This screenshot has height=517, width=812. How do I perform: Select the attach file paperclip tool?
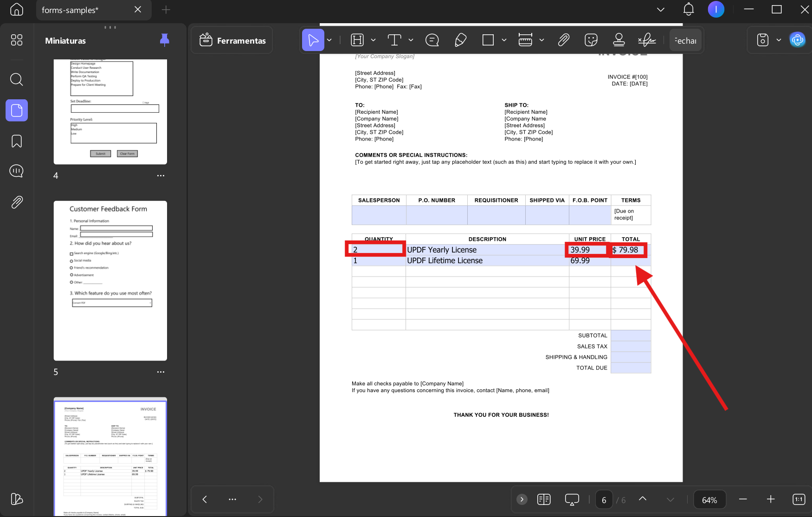(x=563, y=40)
